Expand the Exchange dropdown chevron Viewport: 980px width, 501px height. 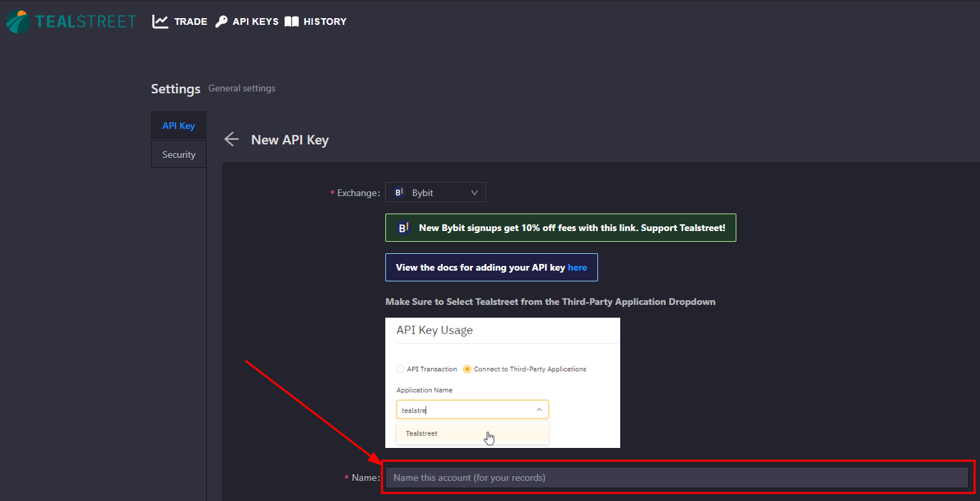(x=475, y=193)
